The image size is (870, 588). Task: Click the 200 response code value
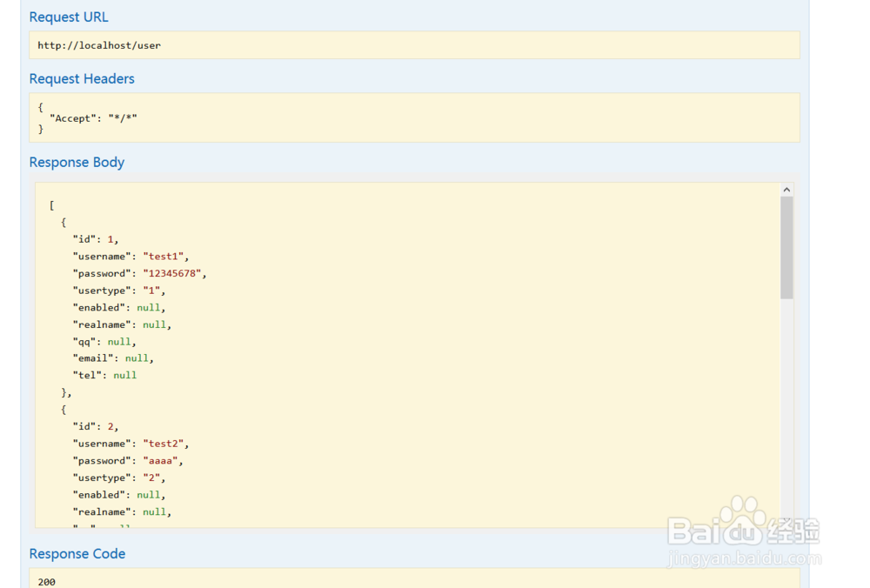pyautogui.click(x=47, y=581)
